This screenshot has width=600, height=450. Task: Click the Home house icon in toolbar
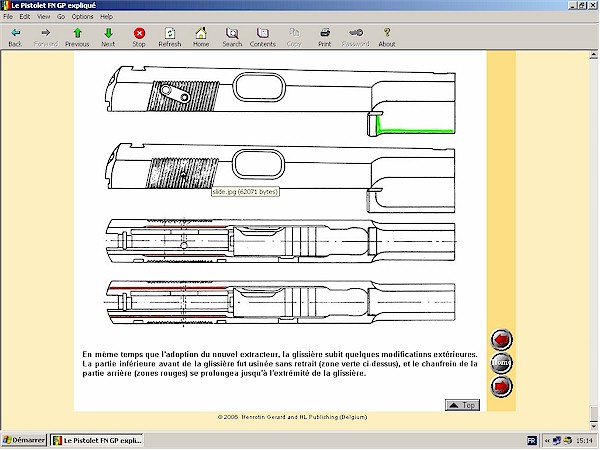(x=201, y=37)
